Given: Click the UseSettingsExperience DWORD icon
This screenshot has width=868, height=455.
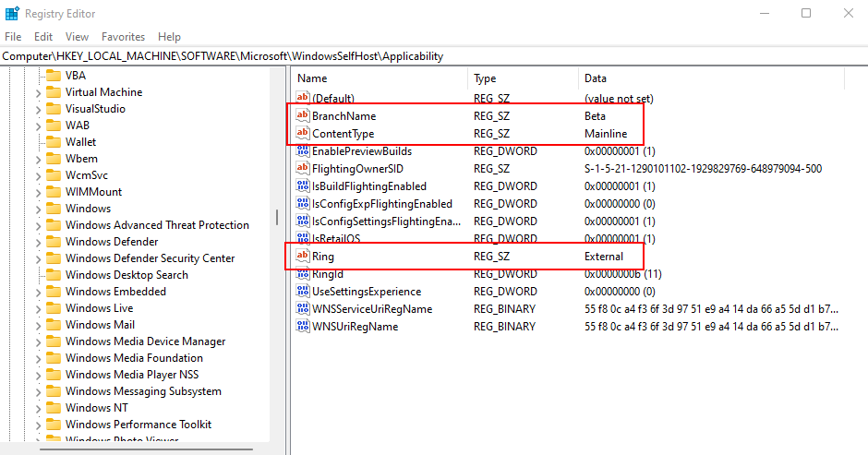Looking at the screenshot, I should pos(302,291).
